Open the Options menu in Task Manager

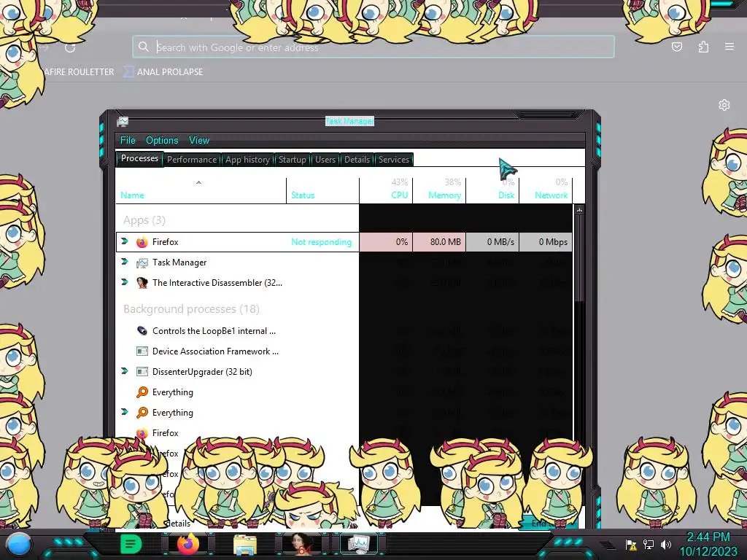point(162,141)
